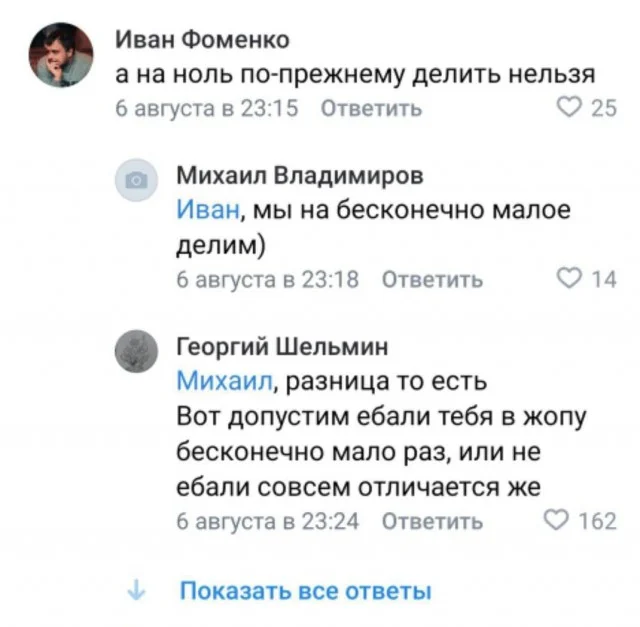640x627 pixels.
Task: Open Ivan Fomenko's profile photo
Action: coord(59,56)
